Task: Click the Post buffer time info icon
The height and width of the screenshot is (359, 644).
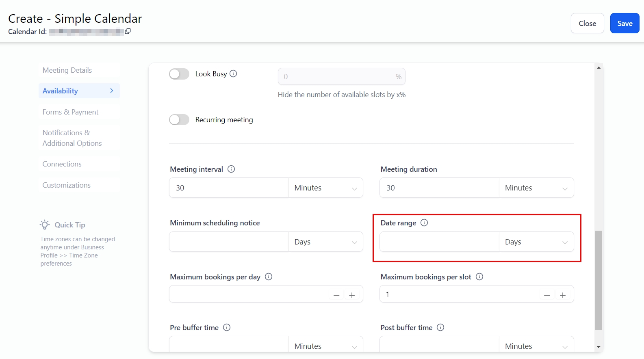Action: 440,327
